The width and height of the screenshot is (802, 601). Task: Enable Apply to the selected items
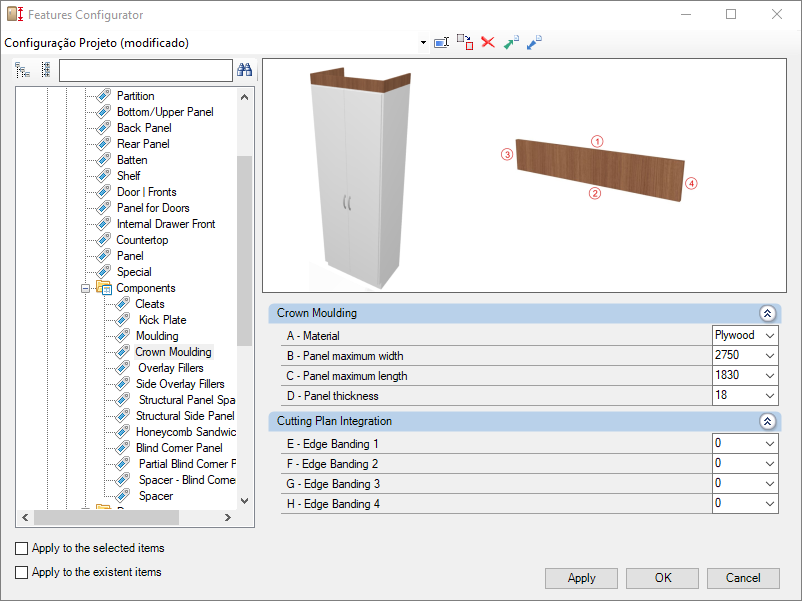21,548
